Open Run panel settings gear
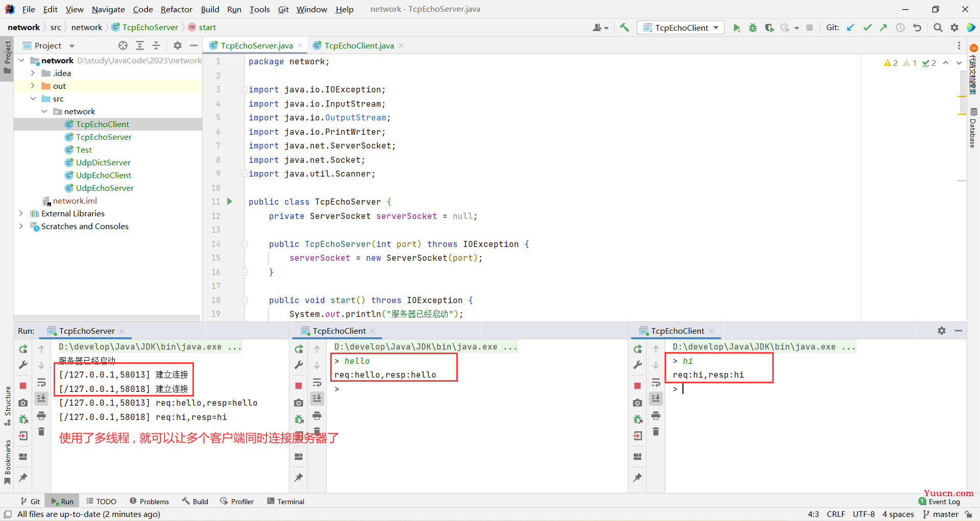The width and height of the screenshot is (980, 521). click(x=942, y=331)
